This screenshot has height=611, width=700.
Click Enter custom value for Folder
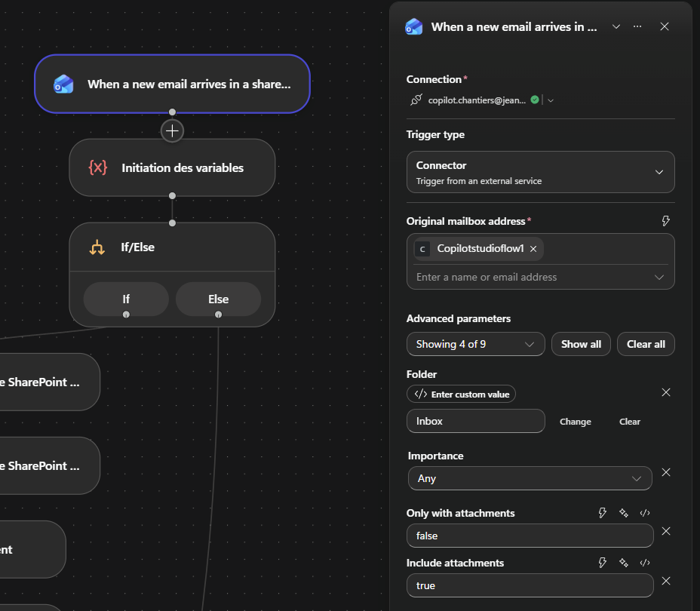click(461, 394)
